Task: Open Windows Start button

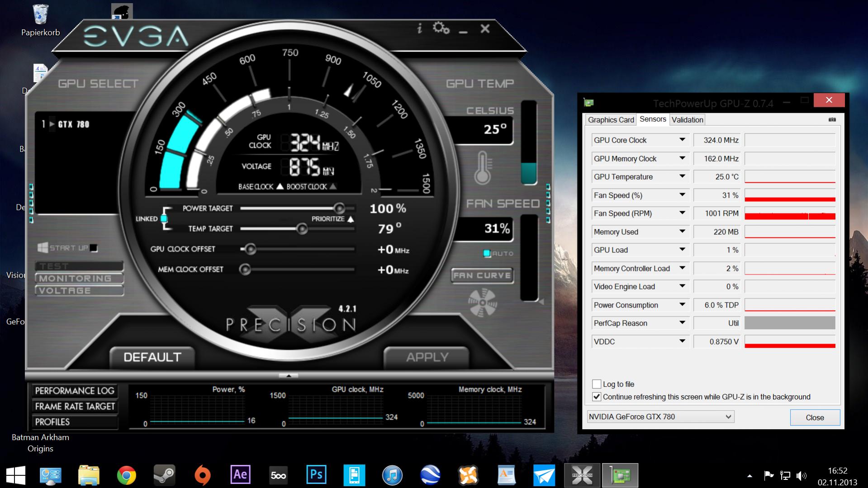Action: tap(16, 475)
